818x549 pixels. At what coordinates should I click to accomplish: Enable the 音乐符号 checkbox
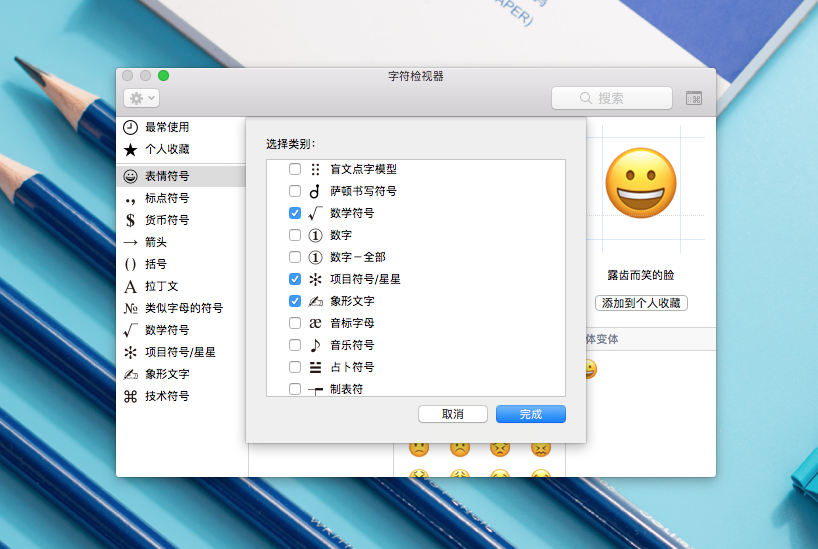coord(295,345)
